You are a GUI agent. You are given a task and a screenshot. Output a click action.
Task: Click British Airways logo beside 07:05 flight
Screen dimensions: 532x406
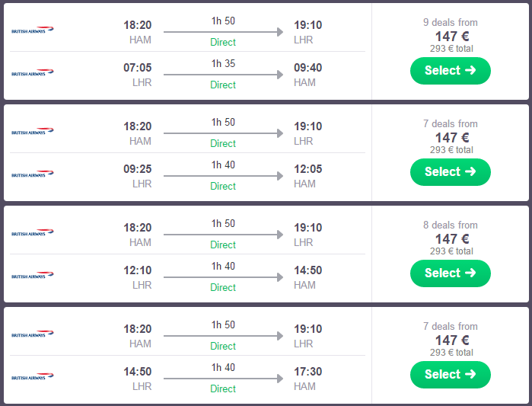point(33,73)
